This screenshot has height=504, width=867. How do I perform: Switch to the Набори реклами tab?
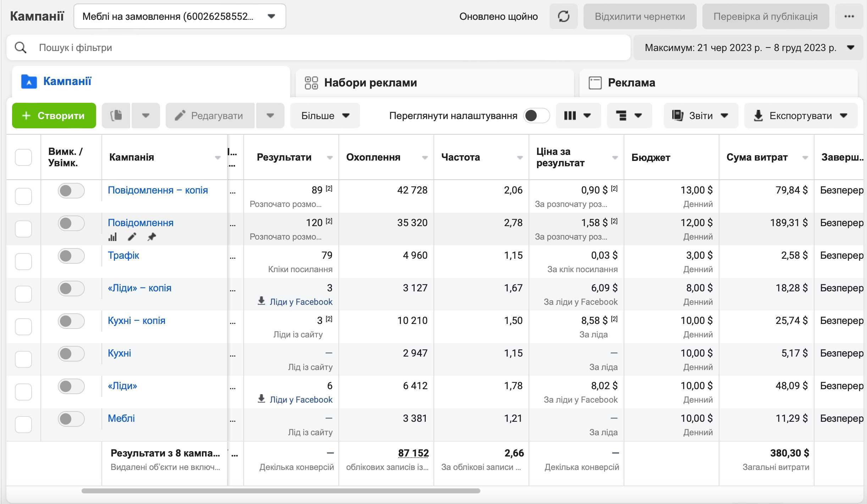435,83
